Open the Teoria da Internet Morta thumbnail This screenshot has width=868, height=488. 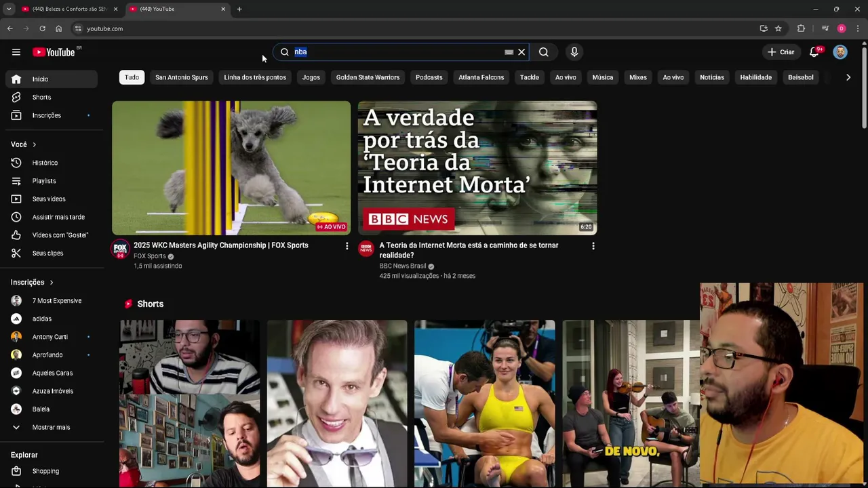point(477,168)
